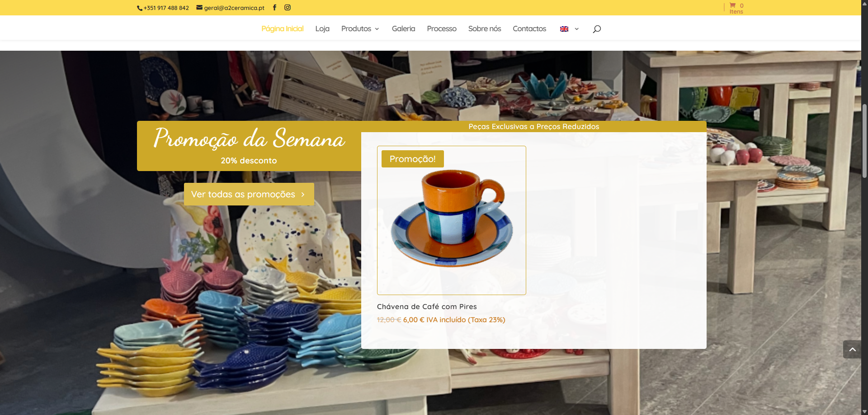
Task: Open the Chávena de Café com Pires title
Action: coord(427,306)
